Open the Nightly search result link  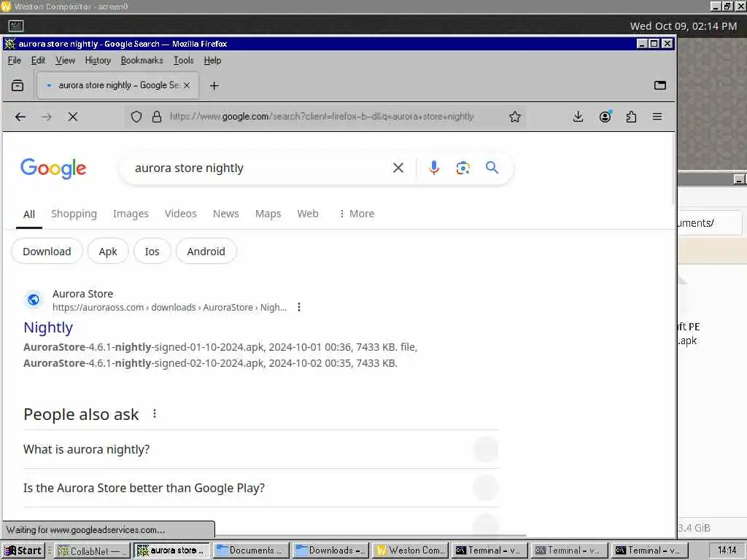pyautogui.click(x=48, y=327)
